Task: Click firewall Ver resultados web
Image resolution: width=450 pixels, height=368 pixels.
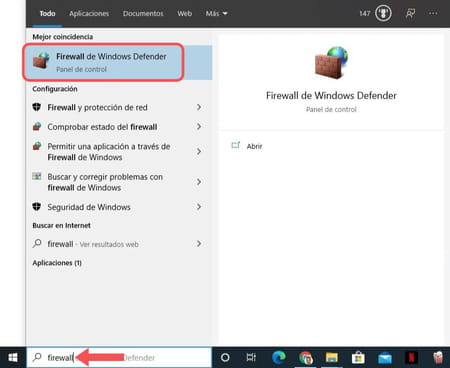Action: pos(93,244)
